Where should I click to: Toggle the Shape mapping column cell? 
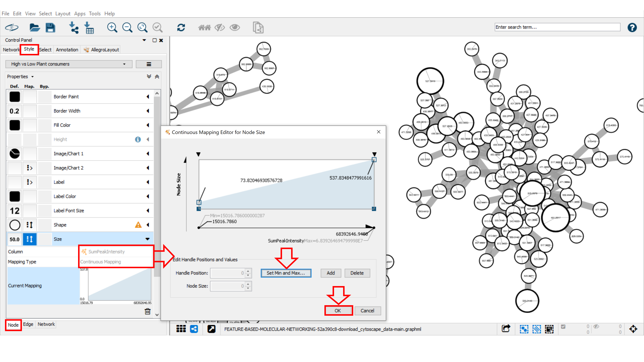[x=30, y=225]
